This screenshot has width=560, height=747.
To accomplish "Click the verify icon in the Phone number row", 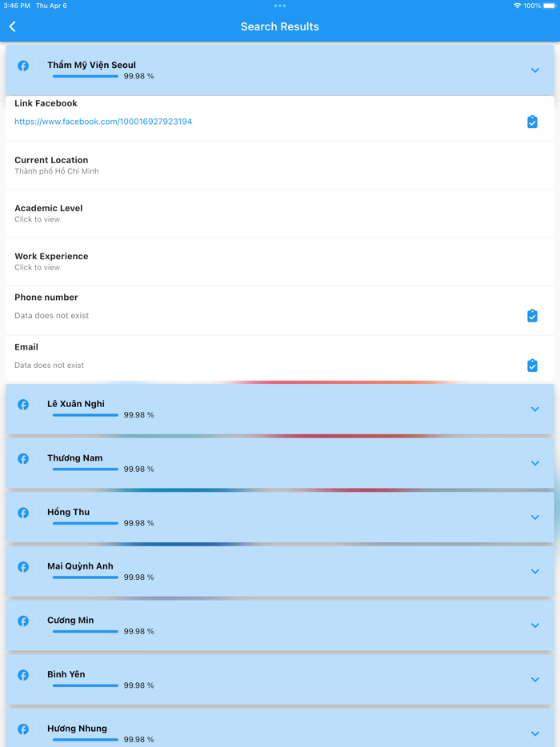I will click(x=532, y=315).
